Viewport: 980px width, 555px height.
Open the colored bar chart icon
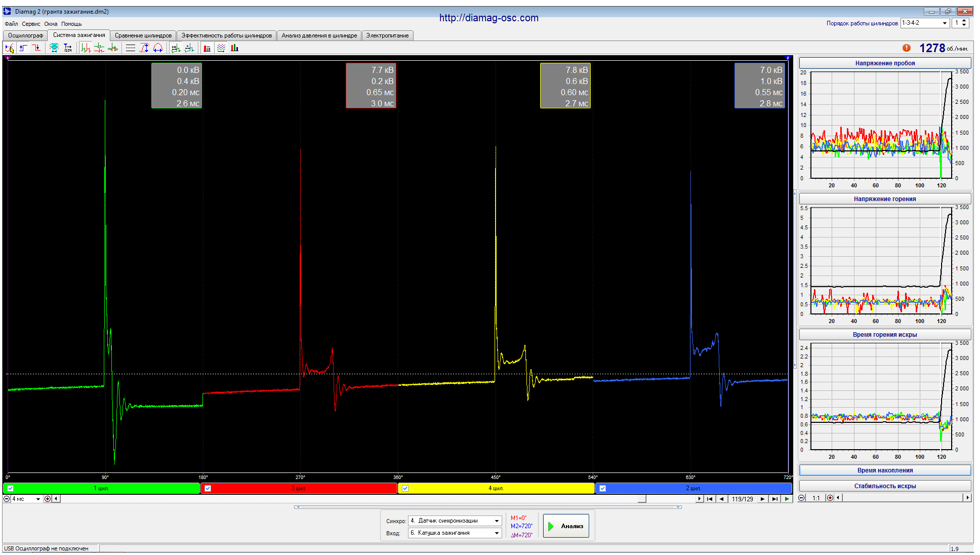[235, 48]
